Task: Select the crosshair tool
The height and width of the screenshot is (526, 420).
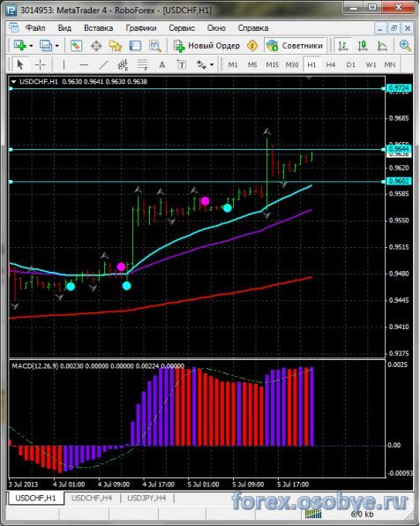Action: tap(41, 64)
